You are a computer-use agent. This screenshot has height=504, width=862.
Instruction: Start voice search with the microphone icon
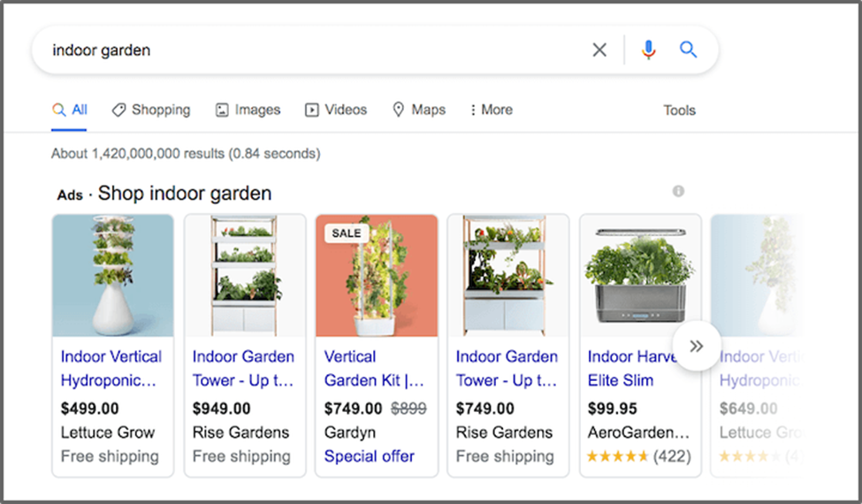point(648,50)
